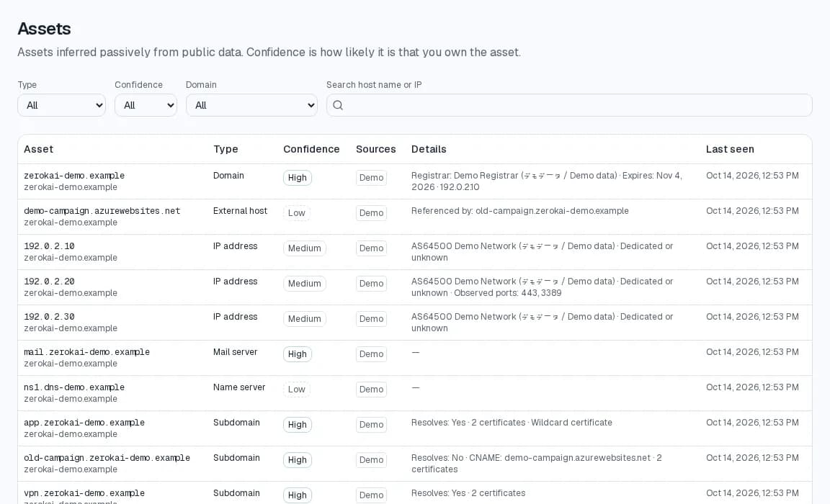Click Demo source tag for vpn subdomain
The width and height of the screenshot is (830, 504).
(x=371, y=495)
